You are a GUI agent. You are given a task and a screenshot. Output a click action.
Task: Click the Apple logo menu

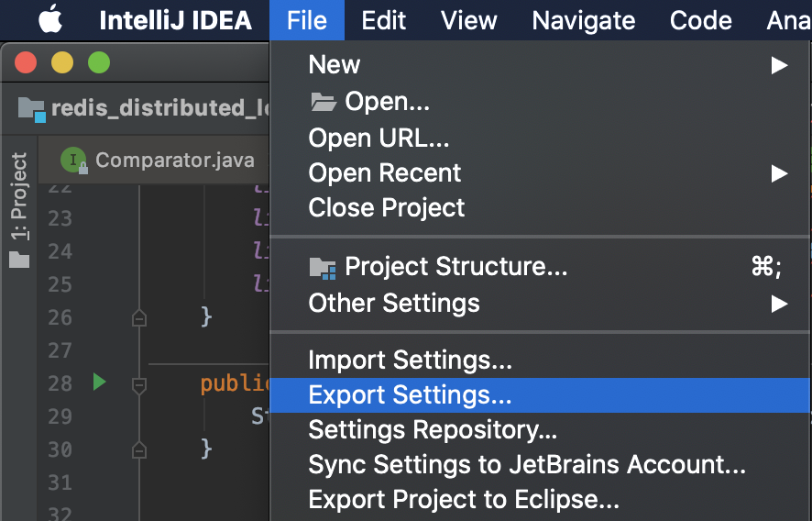[x=49, y=20]
